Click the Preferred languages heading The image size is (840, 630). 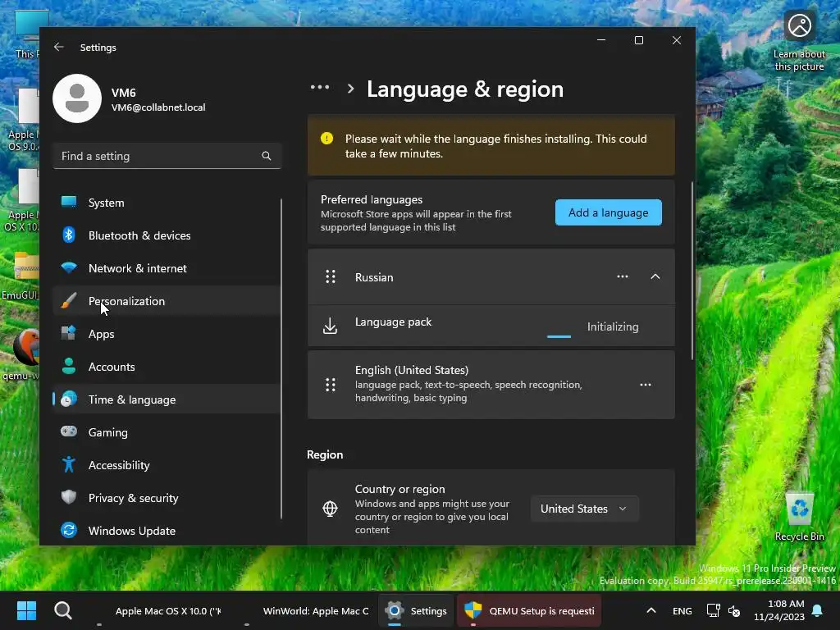tap(372, 199)
